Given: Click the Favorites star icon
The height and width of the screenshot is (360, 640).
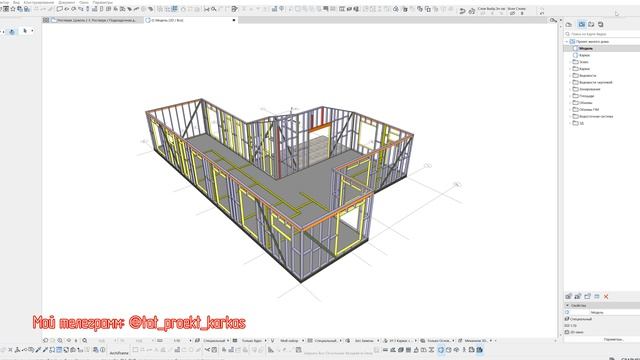Looking at the screenshot, I should coord(13,9).
